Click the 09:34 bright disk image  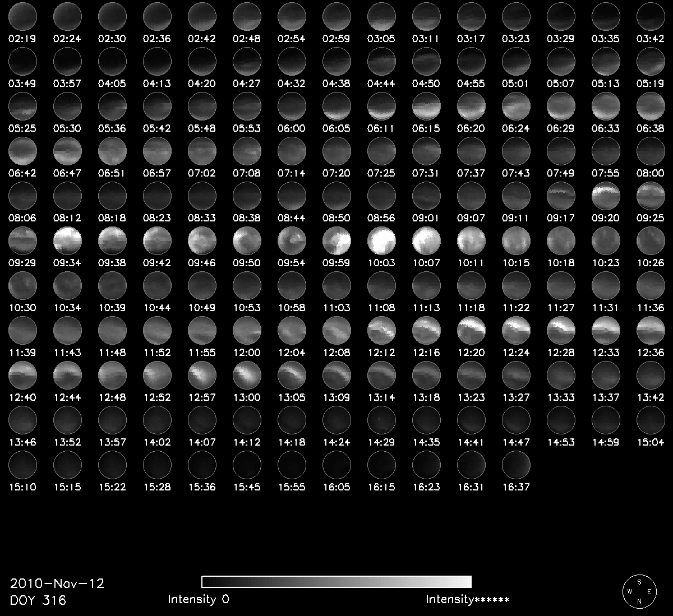(67, 240)
